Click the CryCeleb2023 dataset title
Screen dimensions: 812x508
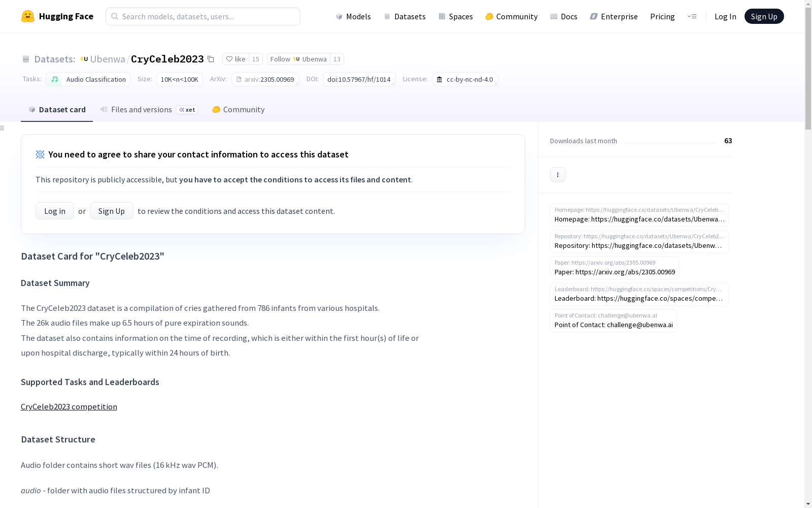pyautogui.click(x=167, y=59)
